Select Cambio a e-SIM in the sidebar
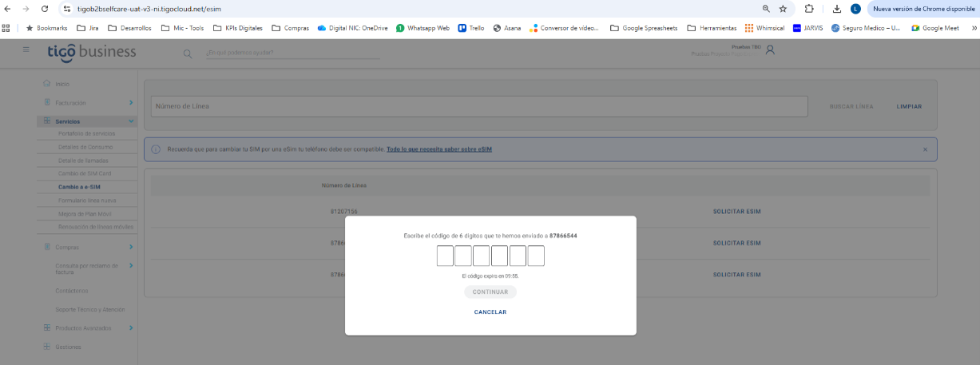 click(x=79, y=187)
